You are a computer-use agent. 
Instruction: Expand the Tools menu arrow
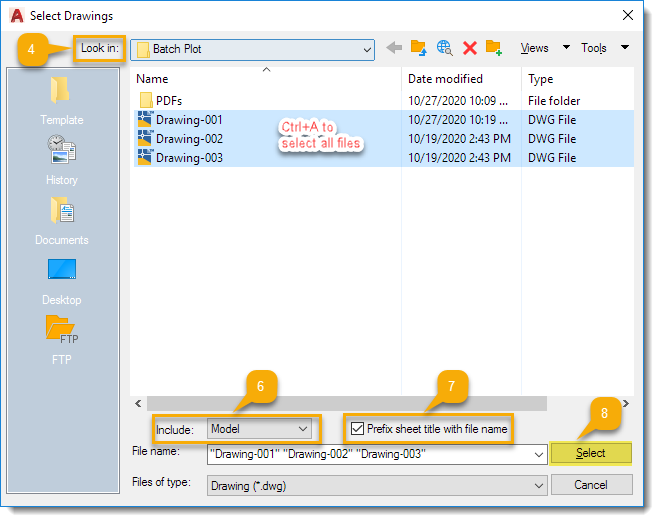(625, 47)
